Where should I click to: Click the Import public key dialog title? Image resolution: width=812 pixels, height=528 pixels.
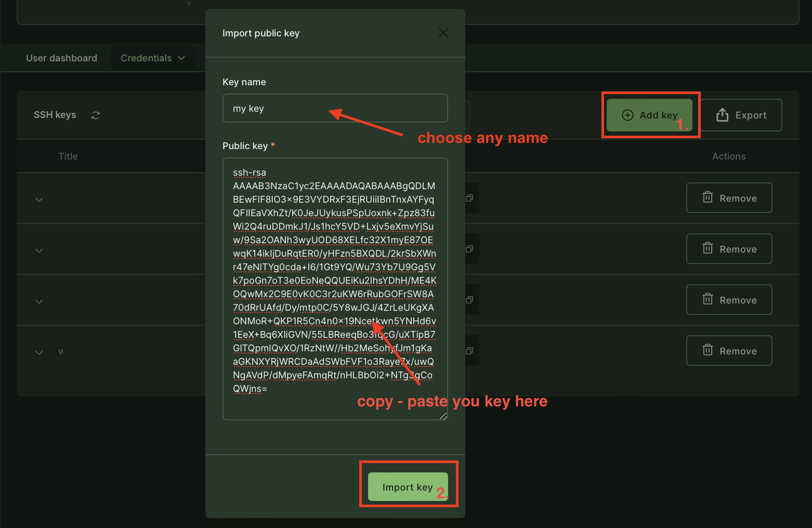(261, 33)
